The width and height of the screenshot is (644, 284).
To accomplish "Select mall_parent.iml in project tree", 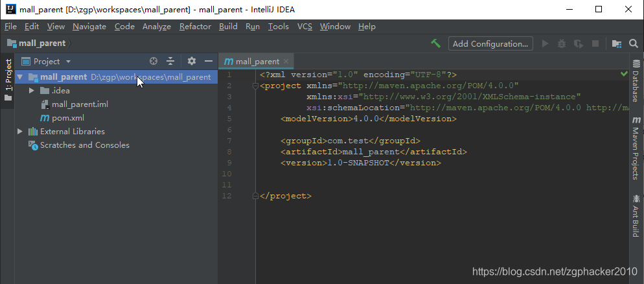I will [80, 104].
